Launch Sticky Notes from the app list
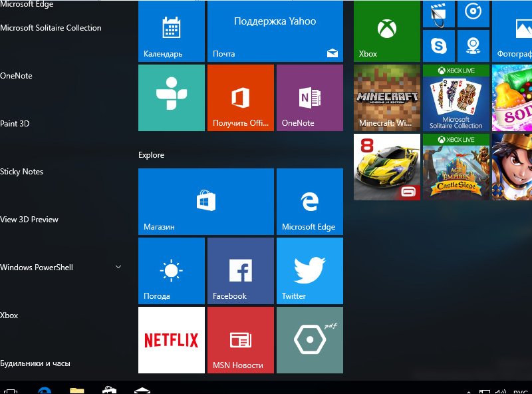The image size is (532, 394). [22, 172]
